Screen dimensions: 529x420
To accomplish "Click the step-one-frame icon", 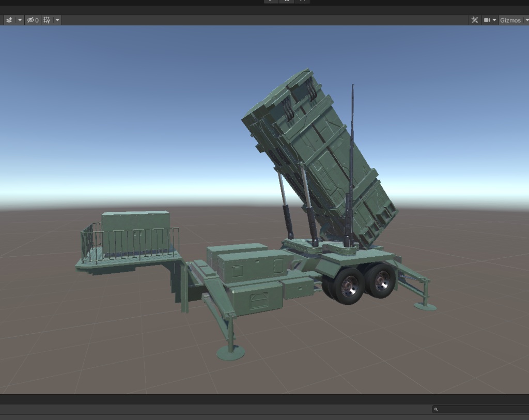I will click(302, 2).
